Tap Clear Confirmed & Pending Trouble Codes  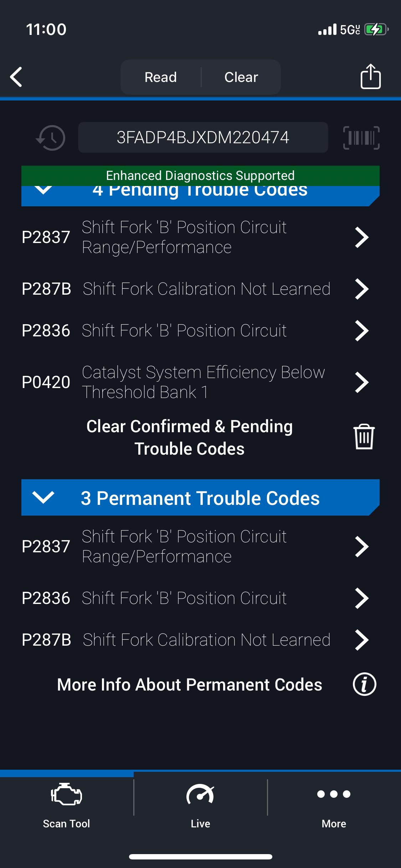pyautogui.click(x=189, y=437)
